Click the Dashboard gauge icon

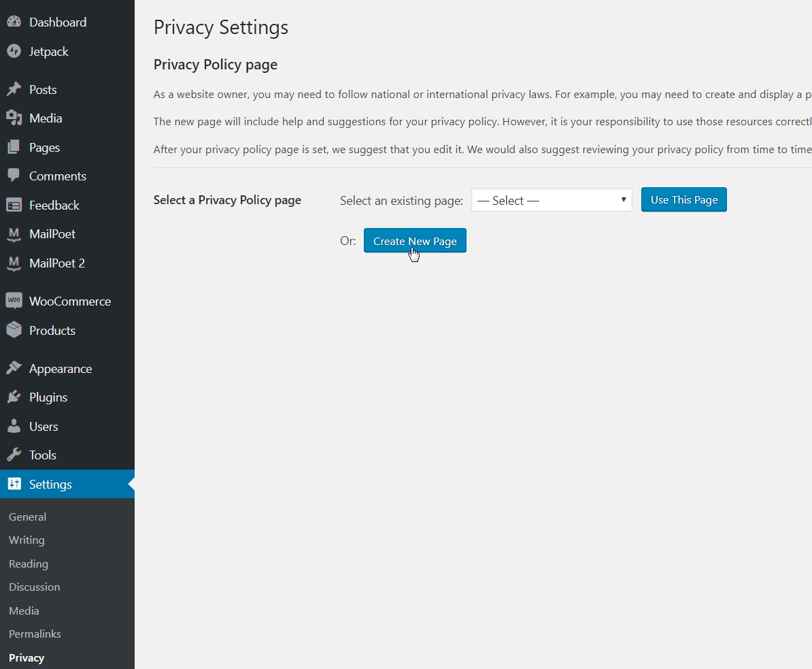click(x=14, y=22)
